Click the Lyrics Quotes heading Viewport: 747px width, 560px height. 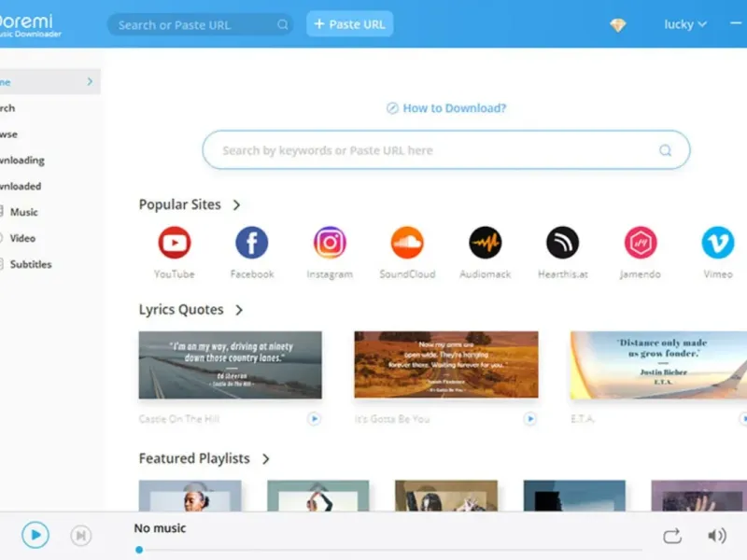pyautogui.click(x=181, y=310)
